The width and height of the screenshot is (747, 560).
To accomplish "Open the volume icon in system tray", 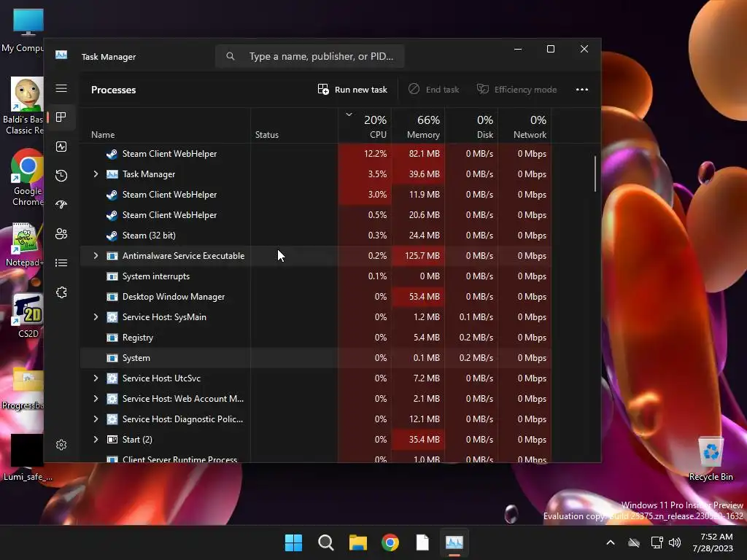I will click(675, 542).
